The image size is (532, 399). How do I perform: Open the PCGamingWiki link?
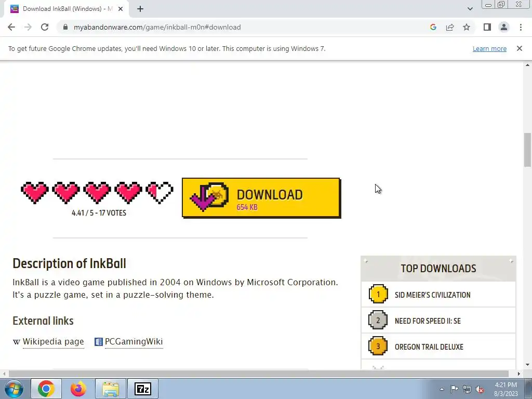(x=134, y=342)
